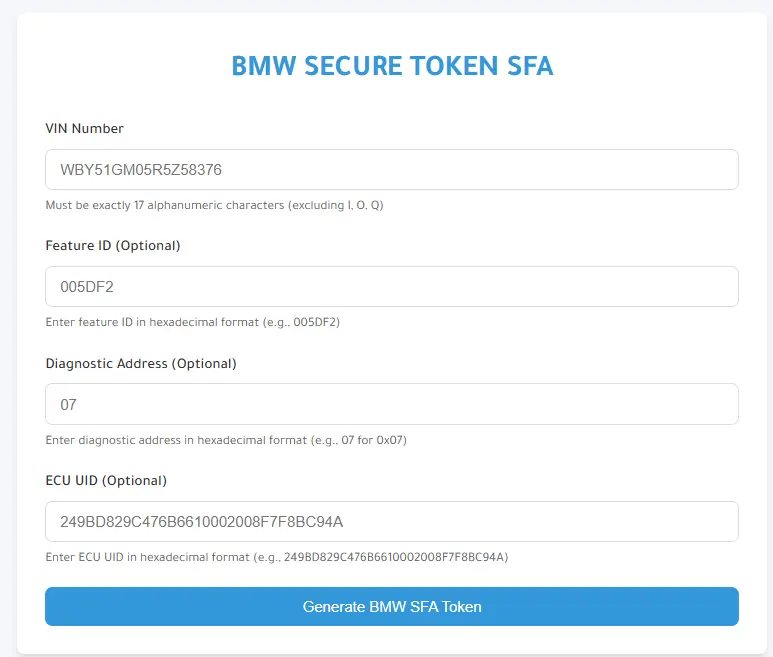Select the Diagnostic Address input field

392,404
